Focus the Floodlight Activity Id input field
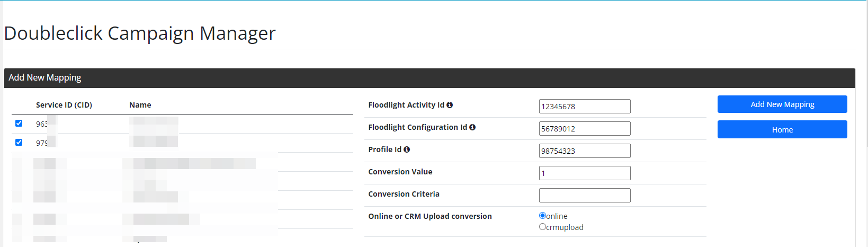The height and width of the screenshot is (247, 868). click(x=585, y=106)
